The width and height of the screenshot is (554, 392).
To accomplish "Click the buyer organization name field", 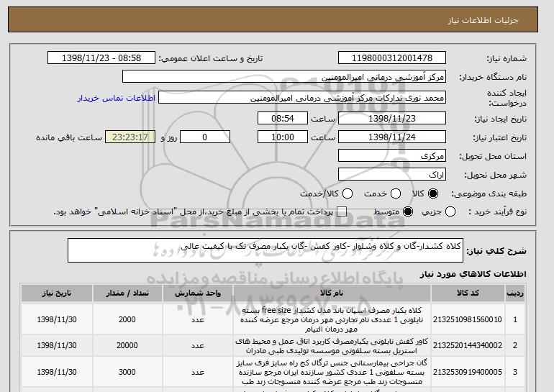I will point(284,77).
